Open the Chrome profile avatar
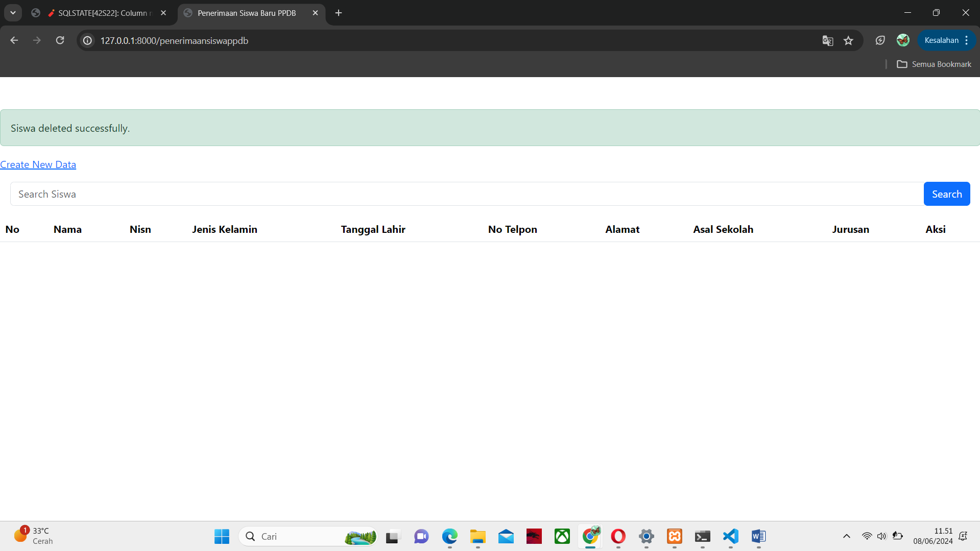Image resolution: width=980 pixels, height=551 pixels. click(903, 40)
